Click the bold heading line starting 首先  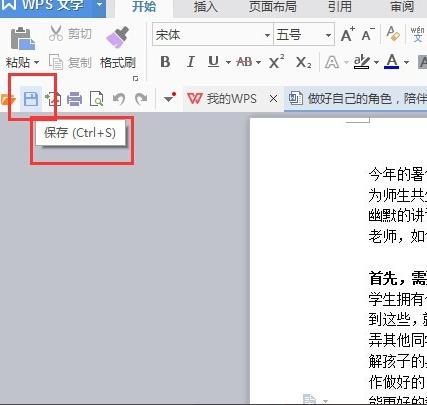coord(398,278)
